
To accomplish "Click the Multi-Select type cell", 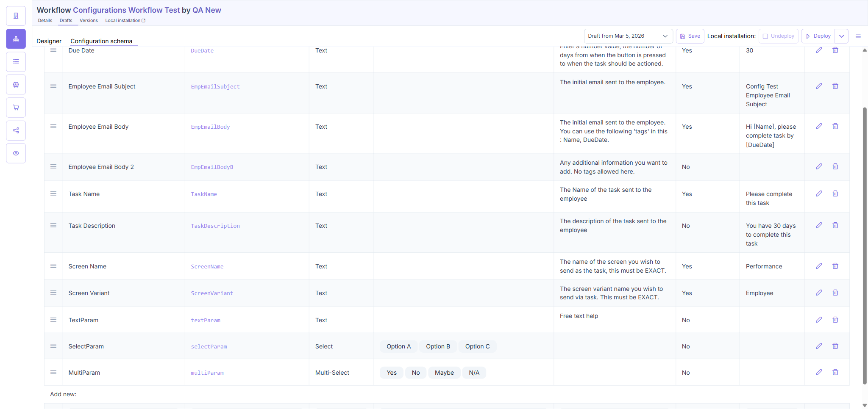I will (x=332, y=373).
